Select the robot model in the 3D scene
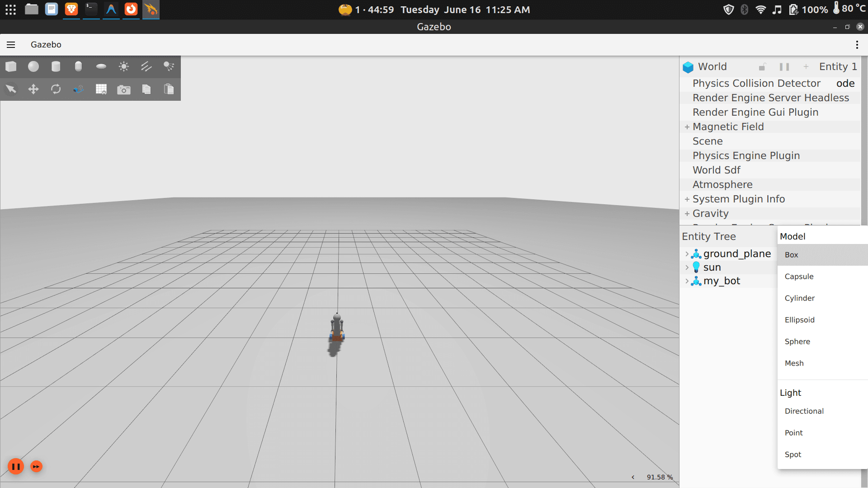Image resolution: width=868 pixels, height=488 pixels. pyautogui.click(x=337, y=328)
